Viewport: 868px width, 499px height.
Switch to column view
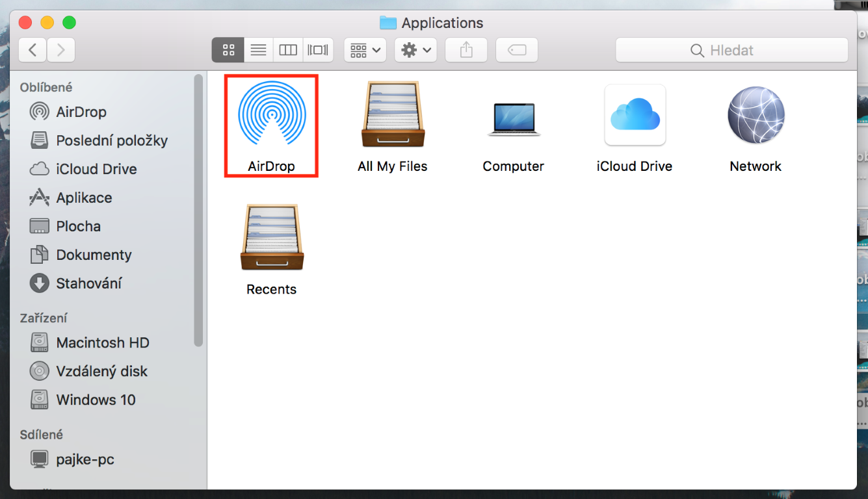click(288, 50)
